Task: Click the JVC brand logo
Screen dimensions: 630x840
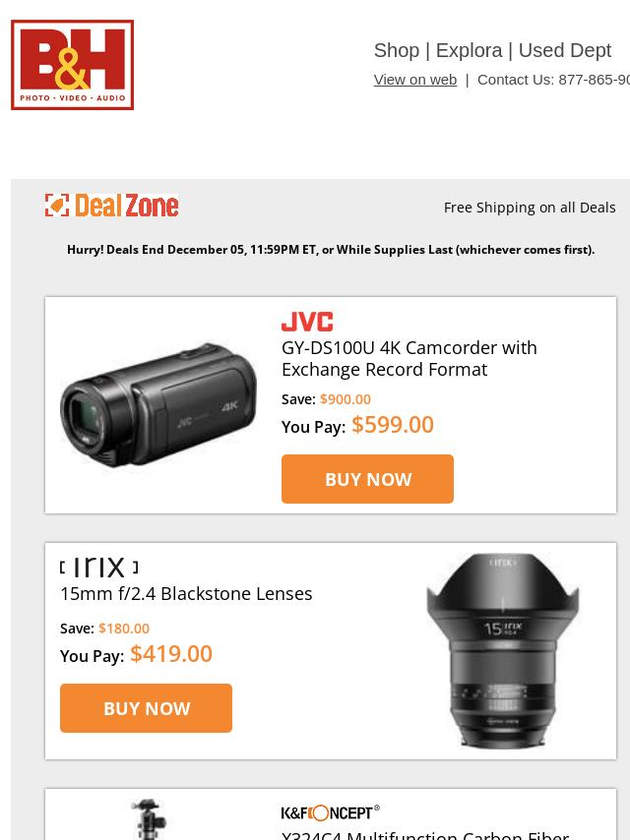Action: pos(307,322)
